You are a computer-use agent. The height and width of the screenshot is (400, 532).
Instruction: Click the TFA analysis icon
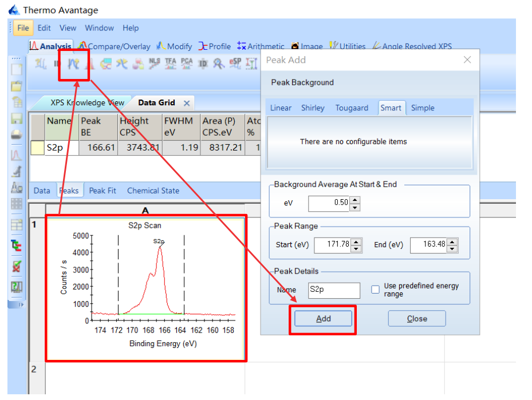coord(171,64)
